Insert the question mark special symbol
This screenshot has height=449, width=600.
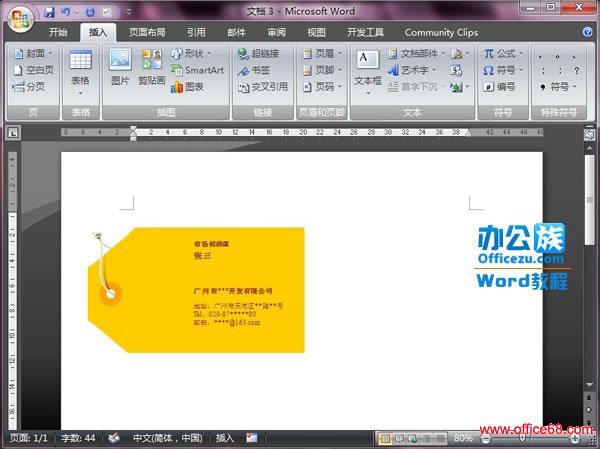(x=576, y=70)
